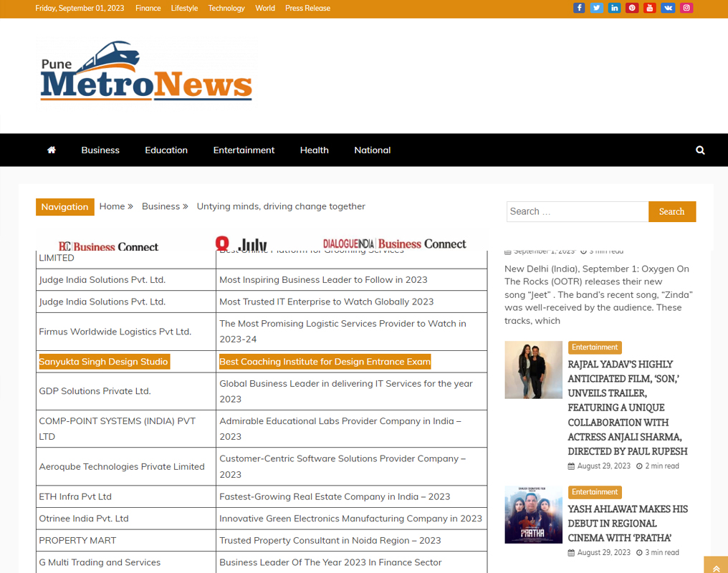
Task: Open the Twitter social icon
Action: click(597, 8)
